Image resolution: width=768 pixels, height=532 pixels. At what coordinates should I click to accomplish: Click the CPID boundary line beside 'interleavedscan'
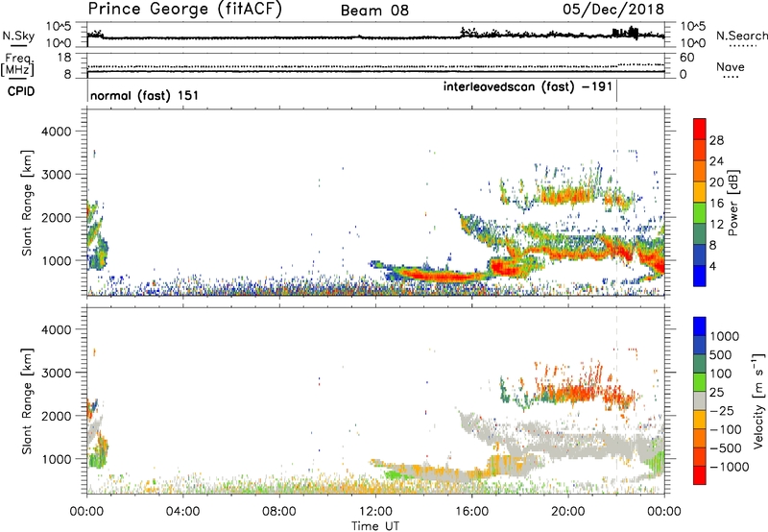coord(616,91)
